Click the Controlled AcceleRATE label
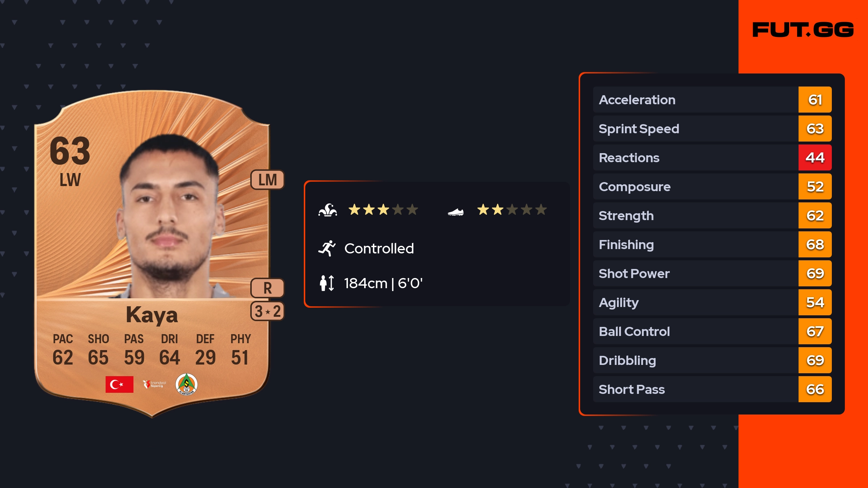868x488 pixels. (379, 248)
